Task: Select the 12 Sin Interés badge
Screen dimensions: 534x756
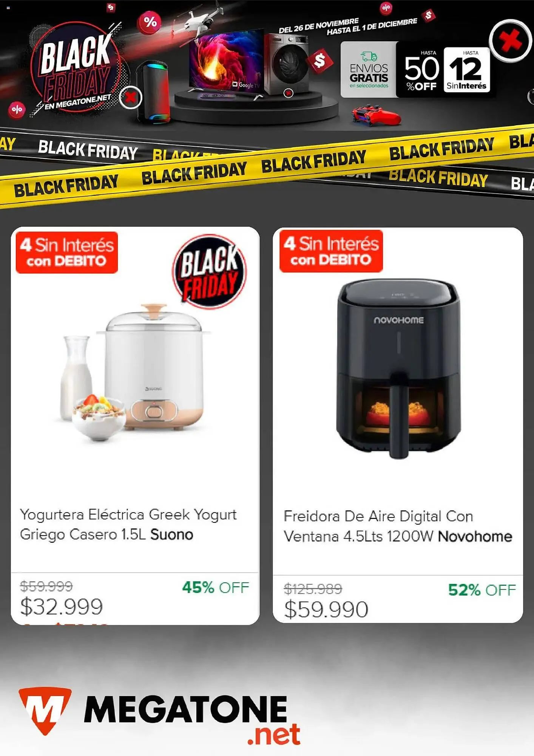Action: click(x=466, y=70)
